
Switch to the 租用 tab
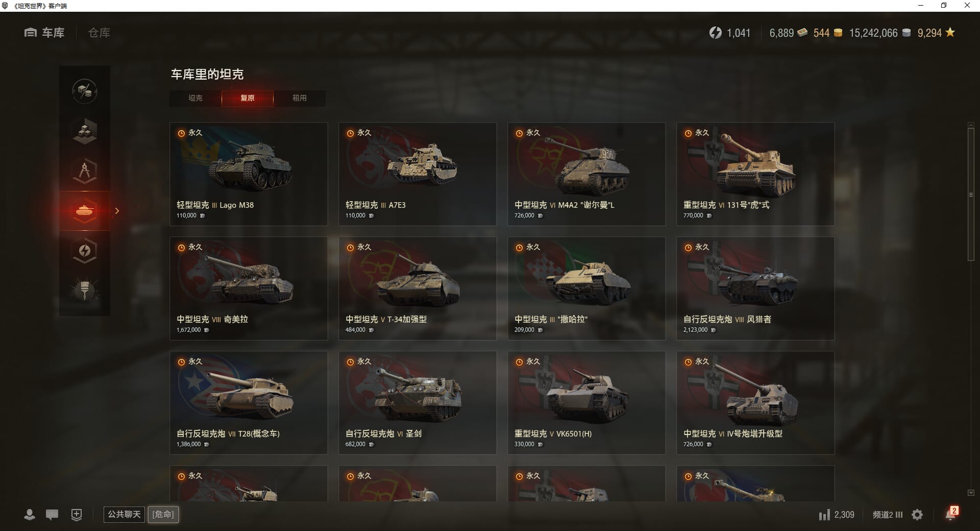click(x=300, y=98)
